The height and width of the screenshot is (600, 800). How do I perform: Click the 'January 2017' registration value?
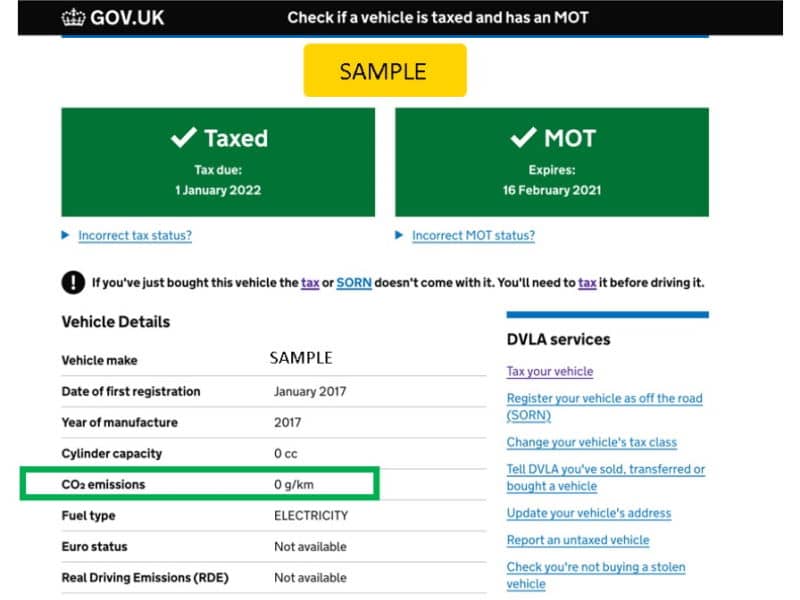pos(310,391)
